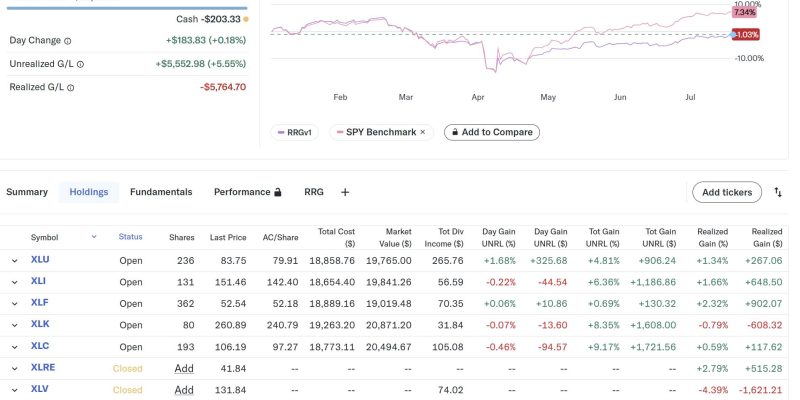Expand the XLU holding row
This screenshot has height=400, width=800.
tap(15, 260)
